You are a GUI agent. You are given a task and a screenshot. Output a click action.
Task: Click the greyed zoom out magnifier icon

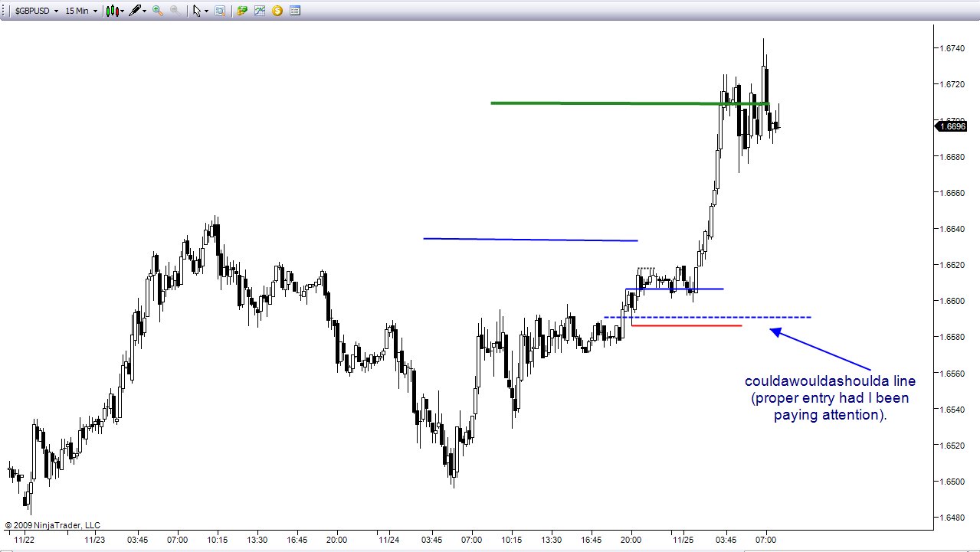(175, 11)
